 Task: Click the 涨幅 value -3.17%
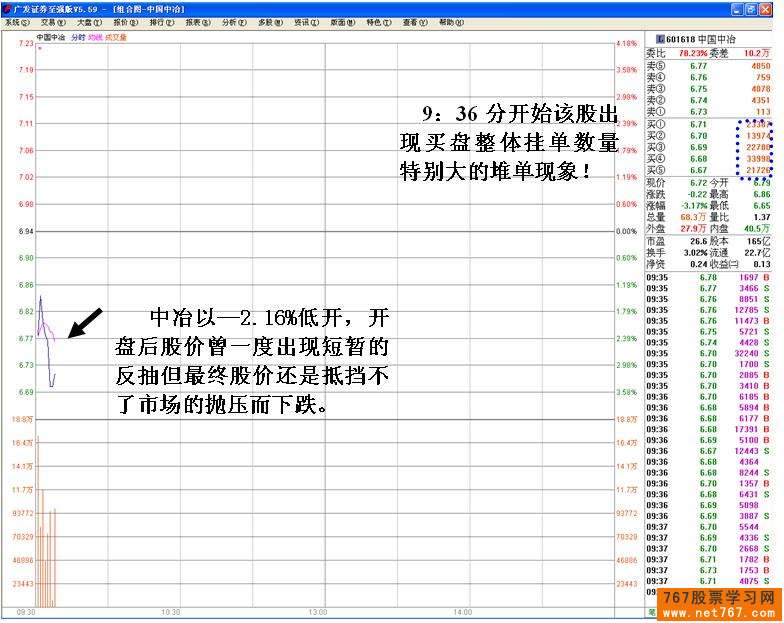[694, 206]
